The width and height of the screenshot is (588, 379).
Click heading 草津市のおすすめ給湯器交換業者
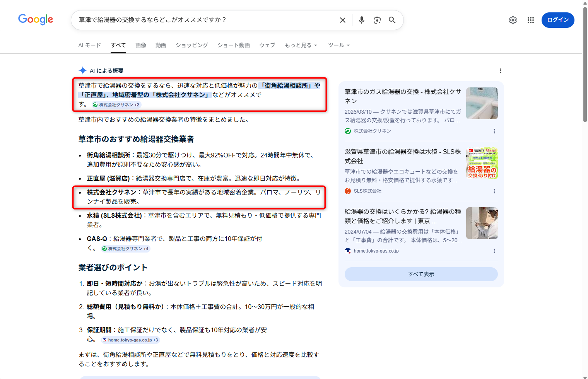pos(136,139)
